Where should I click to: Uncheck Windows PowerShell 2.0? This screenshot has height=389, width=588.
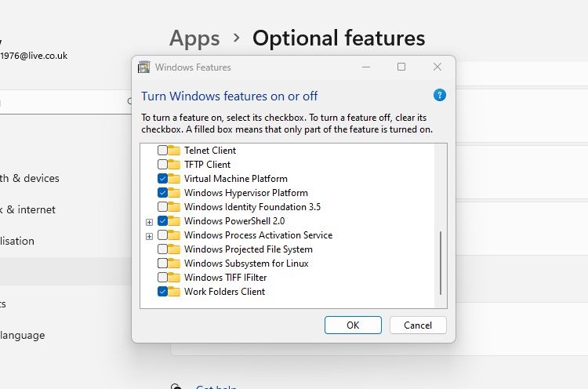click(x=162, y=221)
